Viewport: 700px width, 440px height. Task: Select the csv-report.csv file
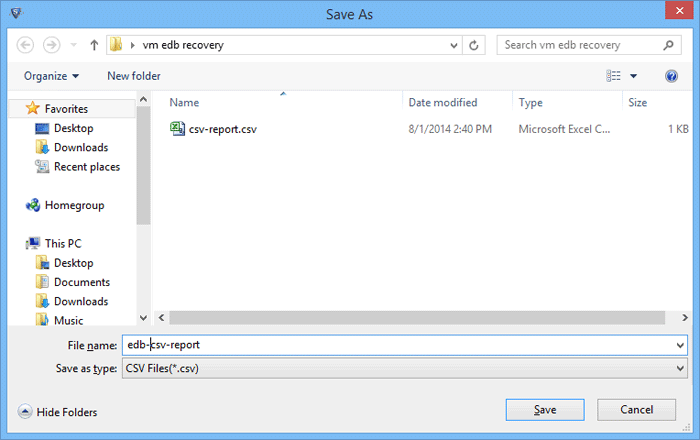[222, 129]
